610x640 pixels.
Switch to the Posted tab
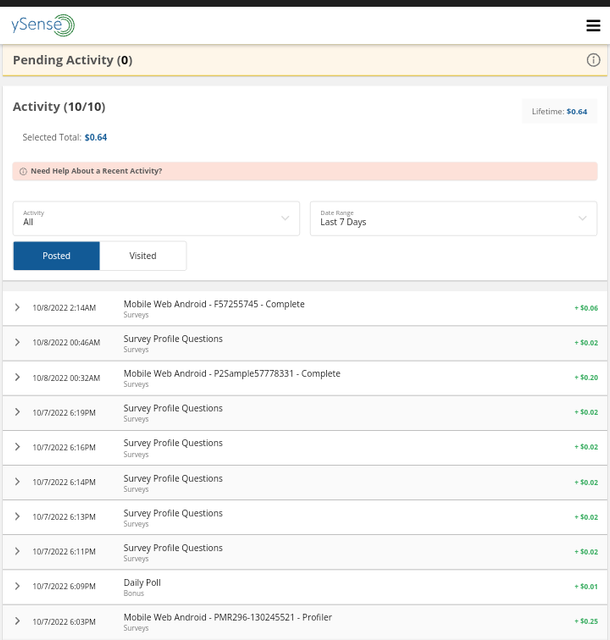pos(57,256)
